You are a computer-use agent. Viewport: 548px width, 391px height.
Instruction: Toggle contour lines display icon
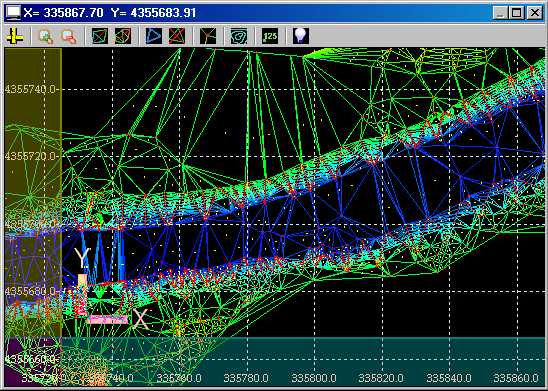tap(239, 36)
